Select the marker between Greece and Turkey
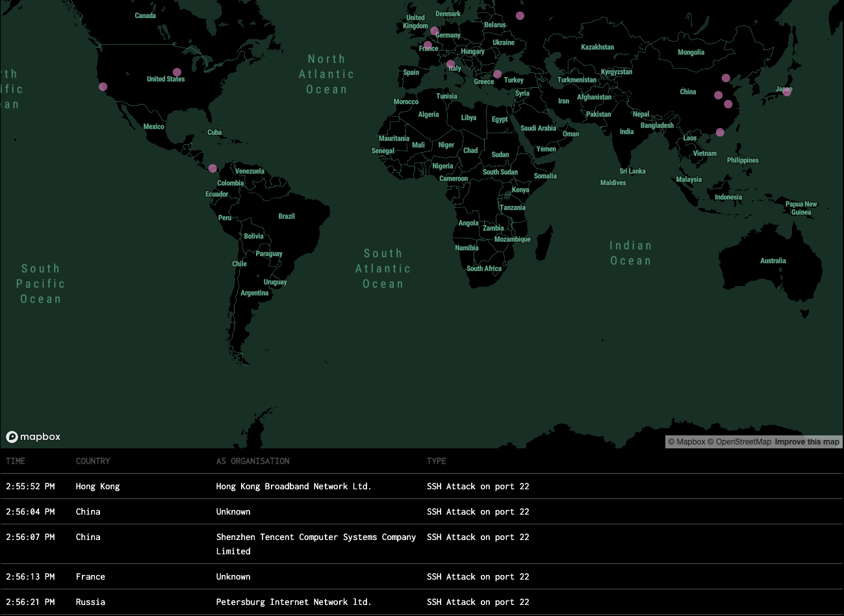This screenshot has height=616, width=844. pyautogui.click(x=498, y=74)
